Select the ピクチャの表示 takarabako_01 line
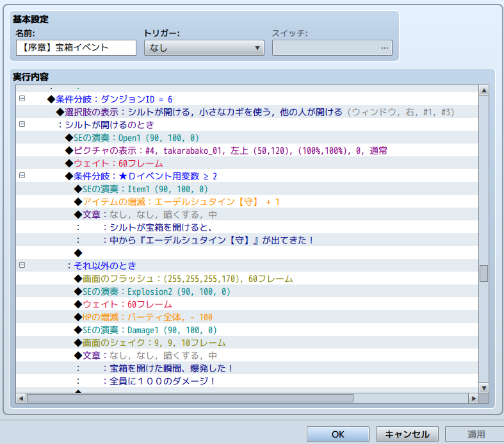This screenshot has width=504, height=444. pos(247,151)
